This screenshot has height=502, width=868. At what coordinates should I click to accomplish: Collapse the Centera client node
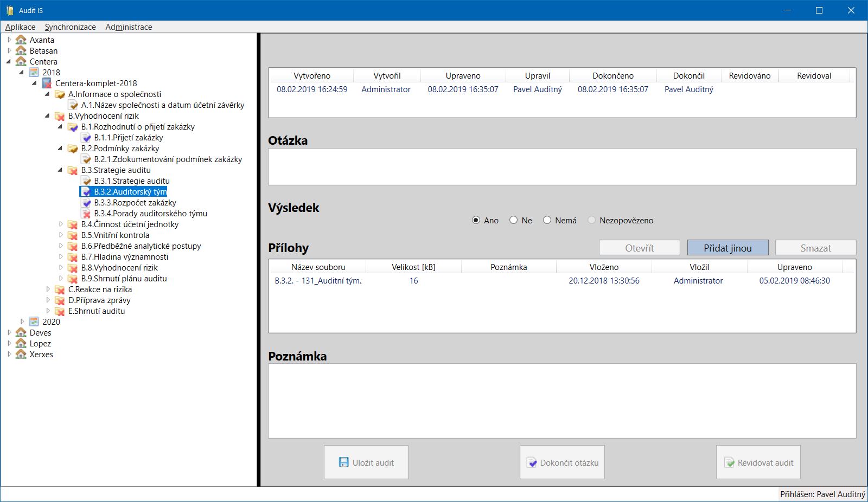(x=9, y=62)
